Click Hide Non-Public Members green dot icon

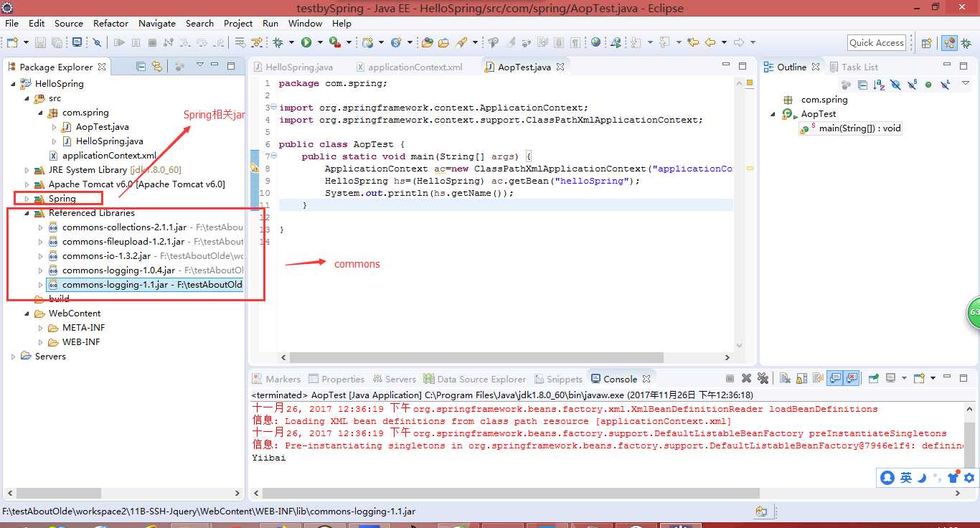(928, 85)
